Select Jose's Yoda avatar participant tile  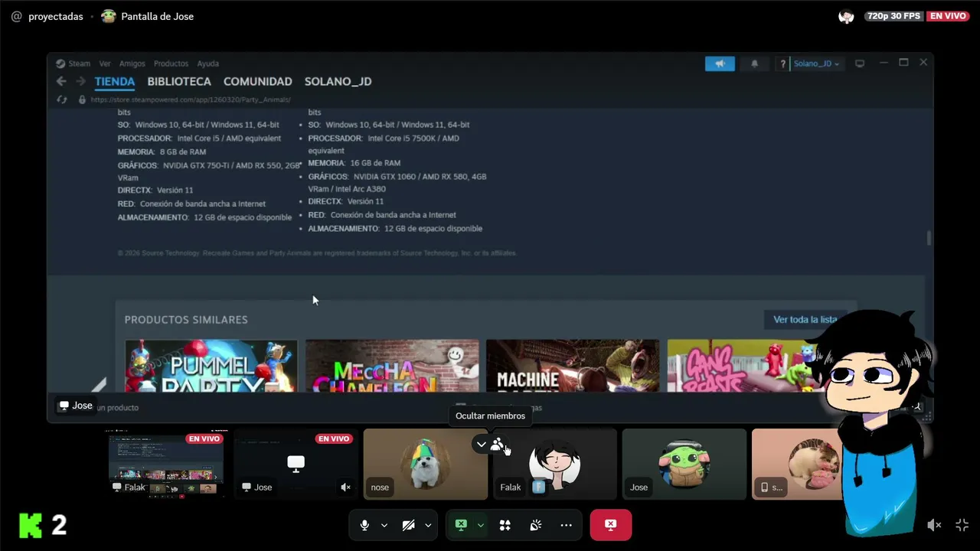point(684,464)
